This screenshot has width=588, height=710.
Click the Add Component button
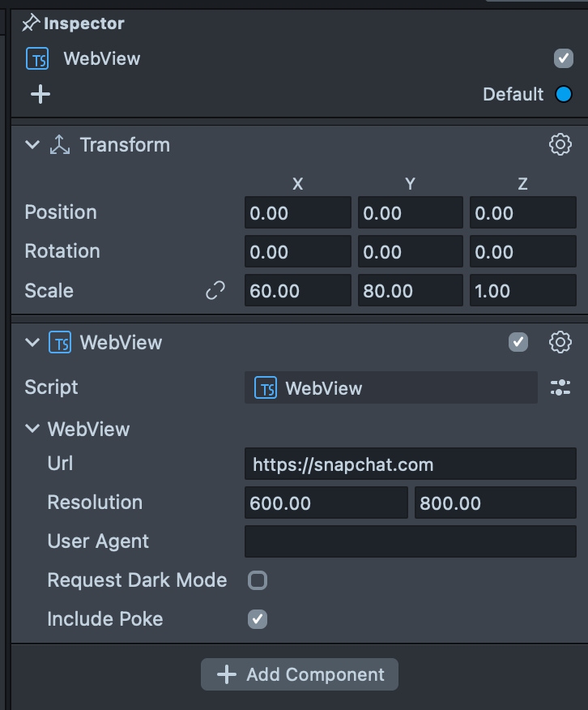(300, 674)
